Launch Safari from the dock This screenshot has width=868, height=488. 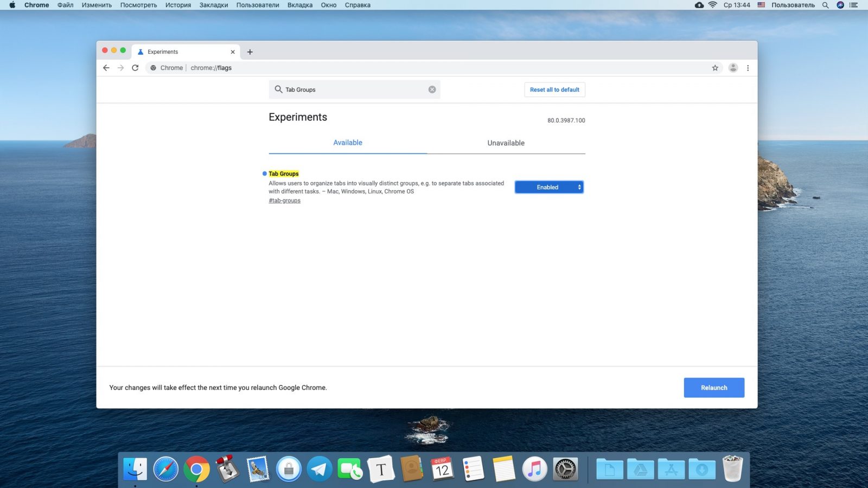click(165, 469)
